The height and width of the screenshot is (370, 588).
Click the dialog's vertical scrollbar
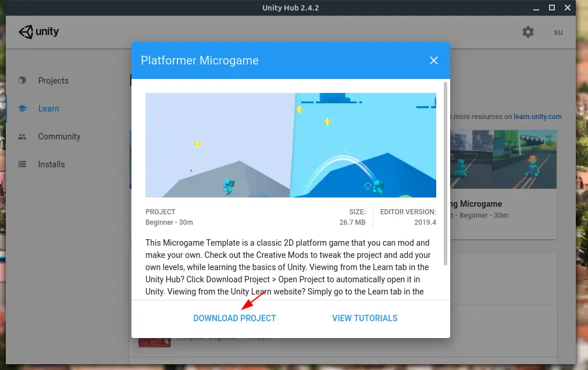tap(446, 174)
